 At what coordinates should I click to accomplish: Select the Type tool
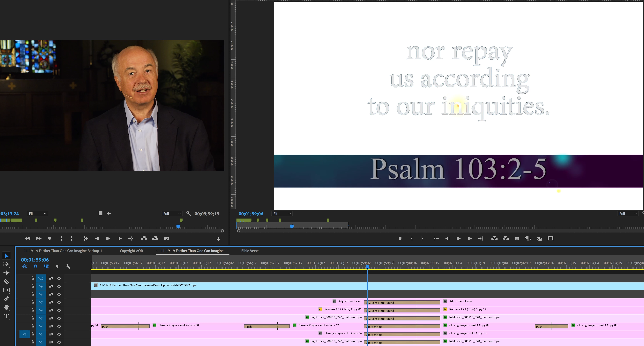(x=7, y=316)
